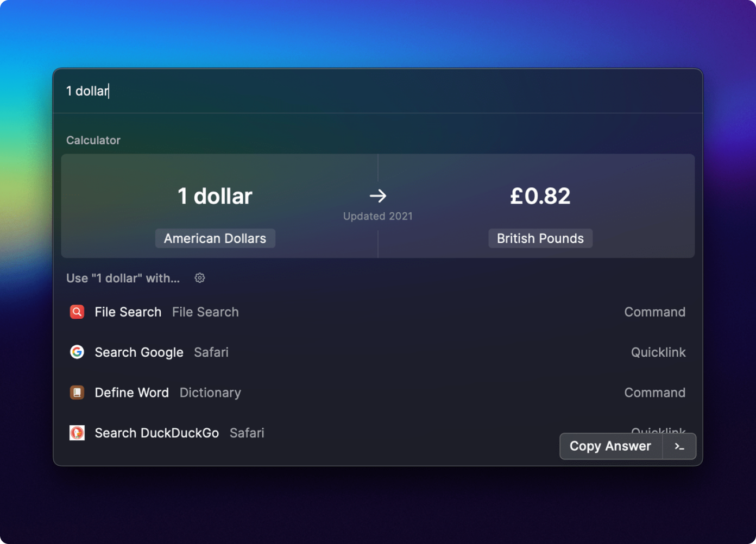Click the DuckDuckGo duck icon
The width and height of the screenshot is (756, 544).
tap(77, 433)
